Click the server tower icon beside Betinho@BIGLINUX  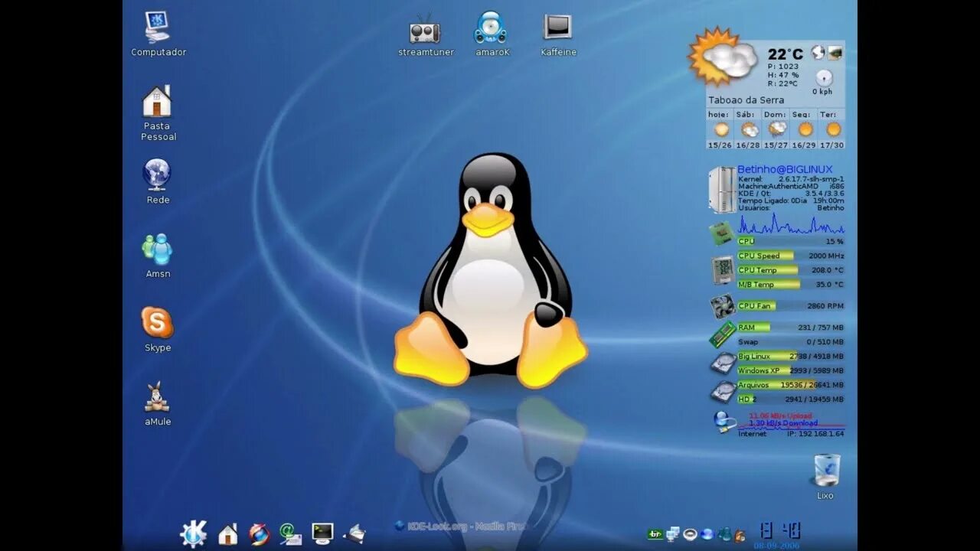pyautogui.click(x=722, y=189)
